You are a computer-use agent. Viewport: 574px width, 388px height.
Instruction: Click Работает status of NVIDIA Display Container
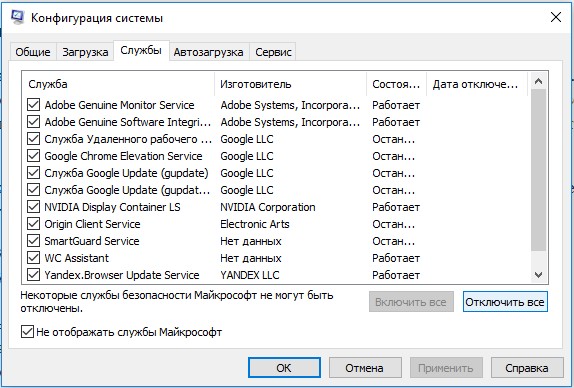point(396,207)
